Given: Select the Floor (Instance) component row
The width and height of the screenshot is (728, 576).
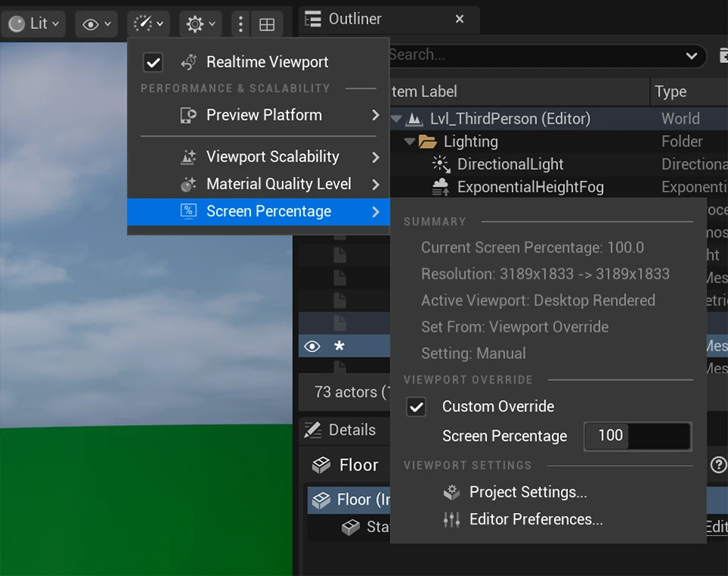Looking at the screenshot, I should point(349,500).
